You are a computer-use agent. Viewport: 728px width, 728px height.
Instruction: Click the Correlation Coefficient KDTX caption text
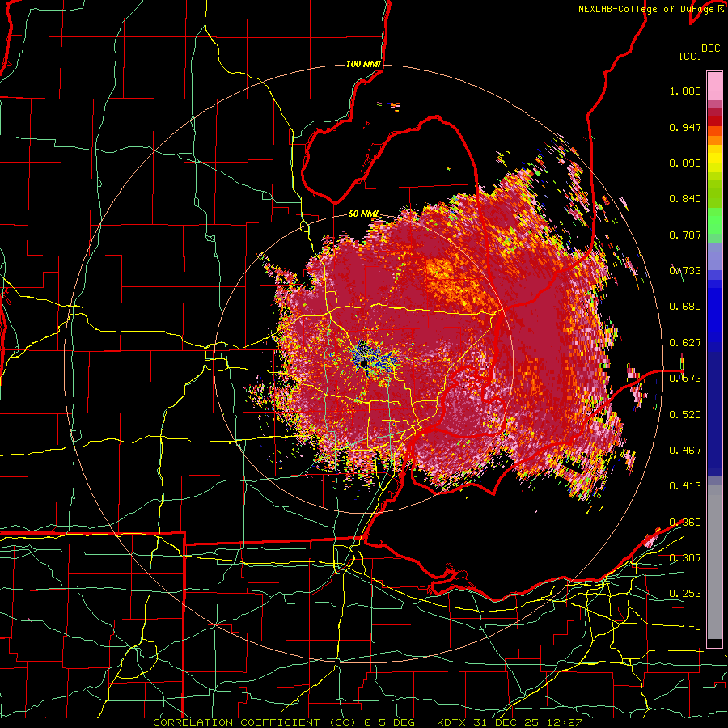(367, 722)
